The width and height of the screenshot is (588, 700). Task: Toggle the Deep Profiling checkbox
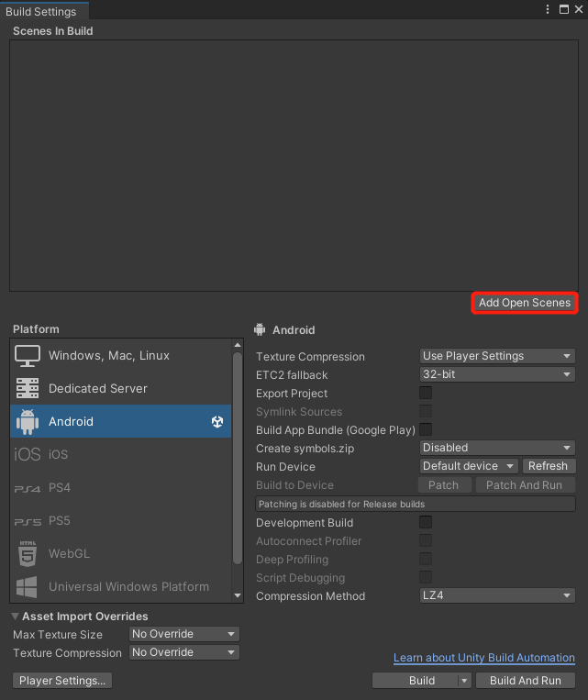click(426, 559)
